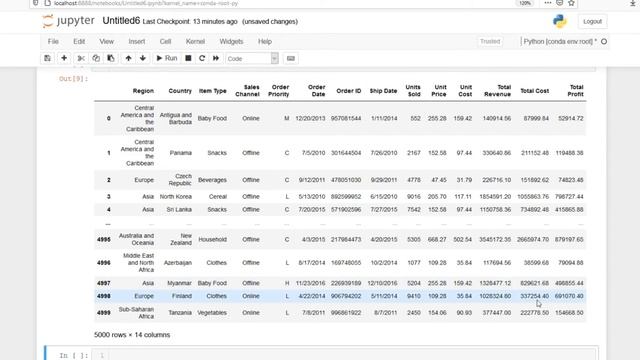Restart kernel and run all icon
The height and width of the screenshot is (360, 640).
216,58
